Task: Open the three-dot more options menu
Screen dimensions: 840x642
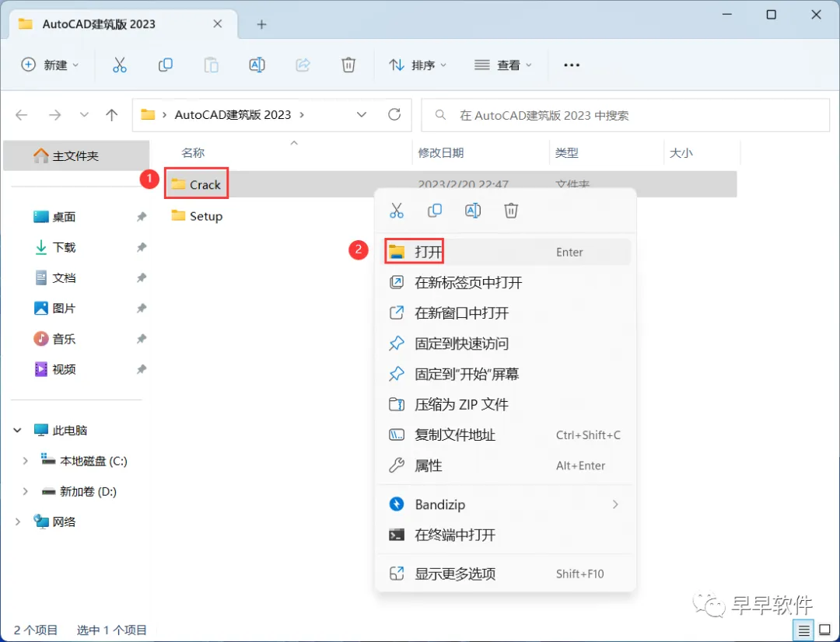Action: (572, 65)
